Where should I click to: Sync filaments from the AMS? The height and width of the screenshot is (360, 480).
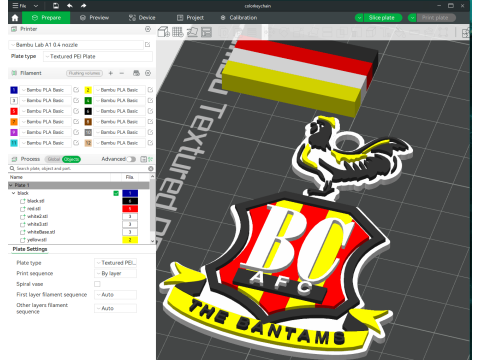[x=136, y=73]
